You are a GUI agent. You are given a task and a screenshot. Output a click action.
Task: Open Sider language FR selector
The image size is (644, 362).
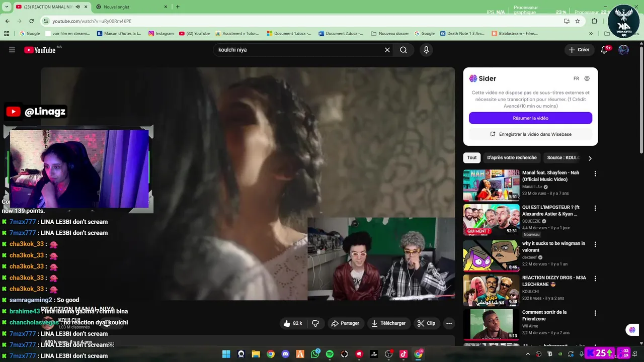(x=576, y=78)
